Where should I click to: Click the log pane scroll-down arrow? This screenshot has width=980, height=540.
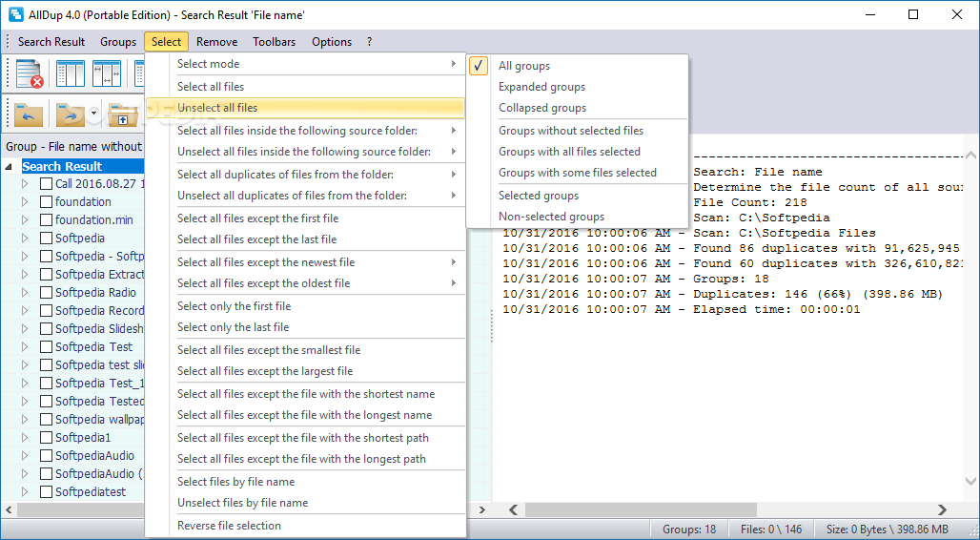coord(970,481)
